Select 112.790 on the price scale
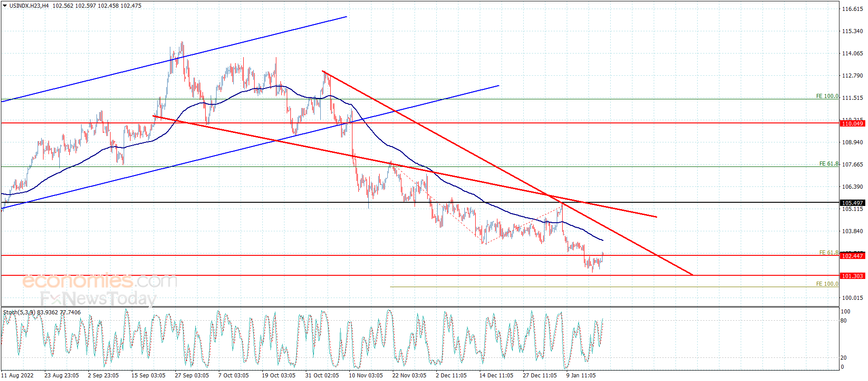The width and height of the screenshot is (868, 381). (x=852, y=76)
